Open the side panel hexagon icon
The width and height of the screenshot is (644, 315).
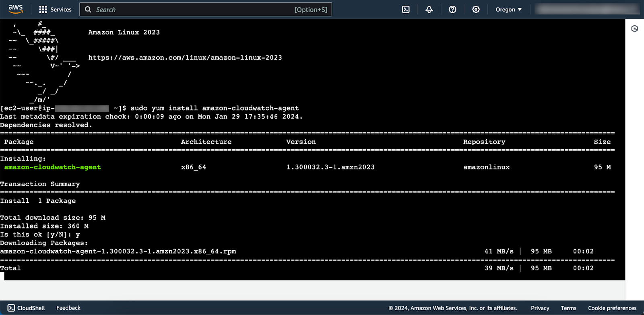tap(635, 29)
